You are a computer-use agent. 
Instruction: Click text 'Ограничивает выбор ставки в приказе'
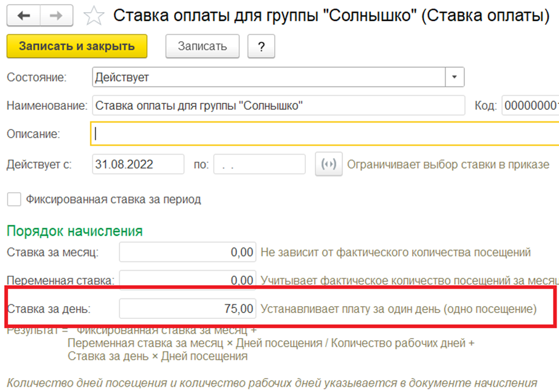click(448, 164)
